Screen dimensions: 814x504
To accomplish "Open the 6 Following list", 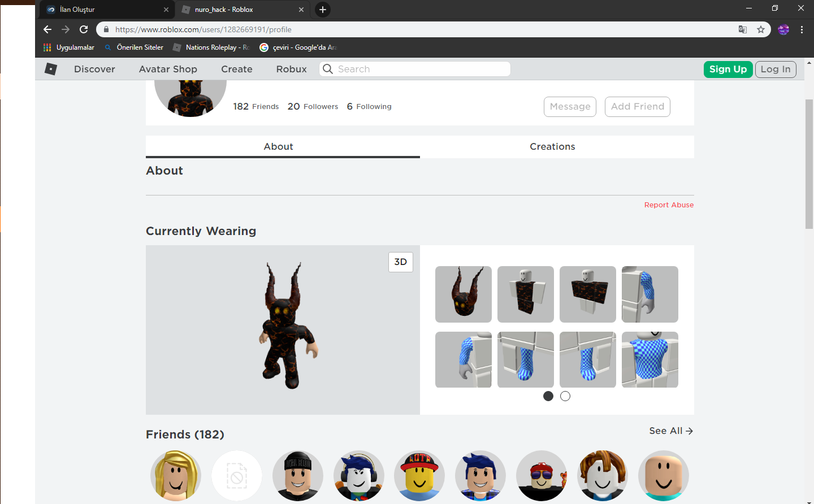I will point(369,106).
